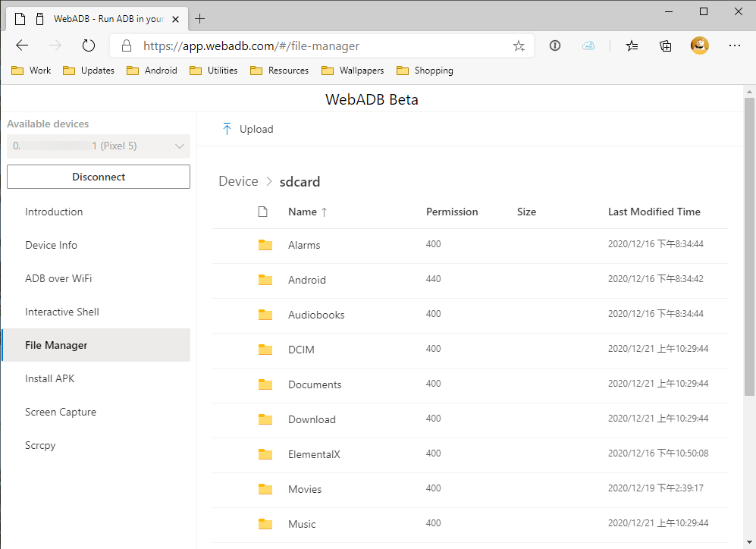Refresh the page with the reload icon
The image size is (756, 549).
[89, 45]
